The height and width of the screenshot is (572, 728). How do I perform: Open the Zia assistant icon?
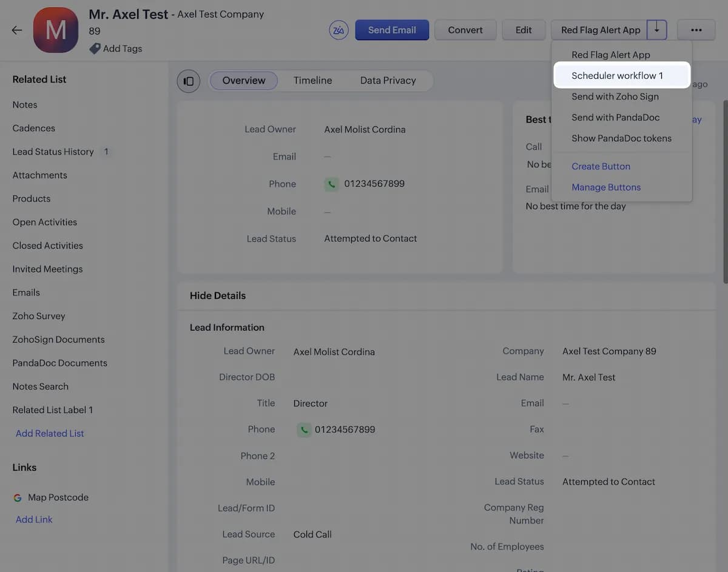pyautogui.click(x=339, y=29)
